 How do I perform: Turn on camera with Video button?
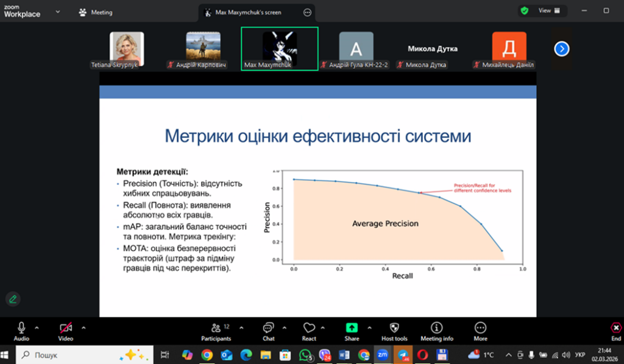tap(66, 328)
